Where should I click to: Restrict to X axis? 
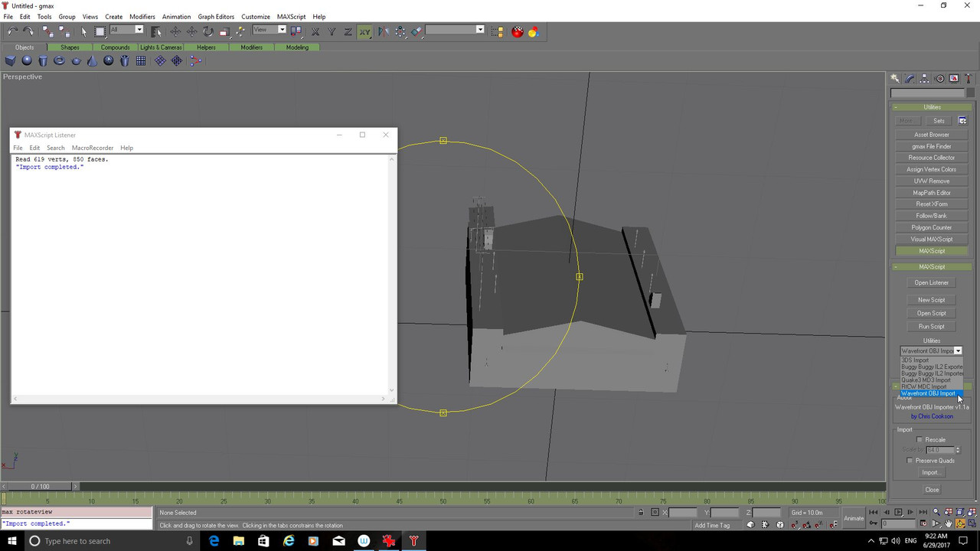(x=315, y=31)
